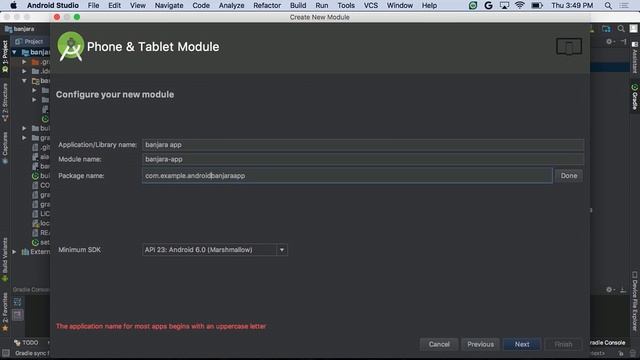The height and width of the screenshot is (360, 640).
Task: Open the Help menu
Action: tap(429, 5)
